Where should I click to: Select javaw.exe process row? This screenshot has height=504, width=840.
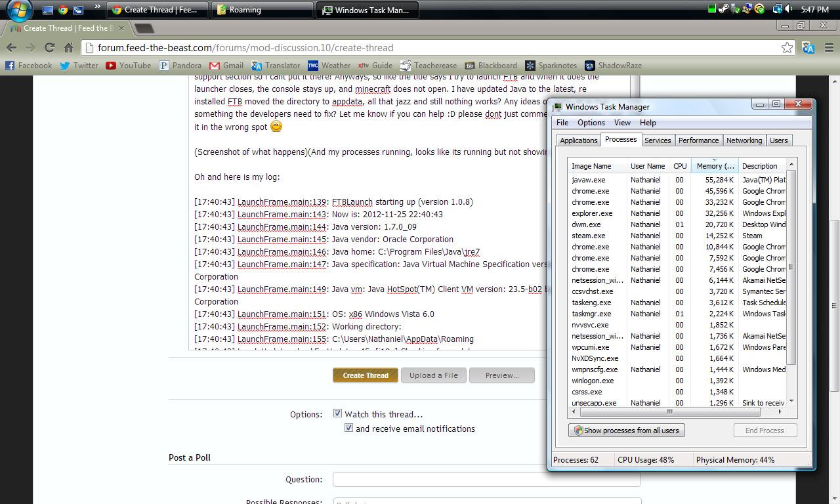677,180
